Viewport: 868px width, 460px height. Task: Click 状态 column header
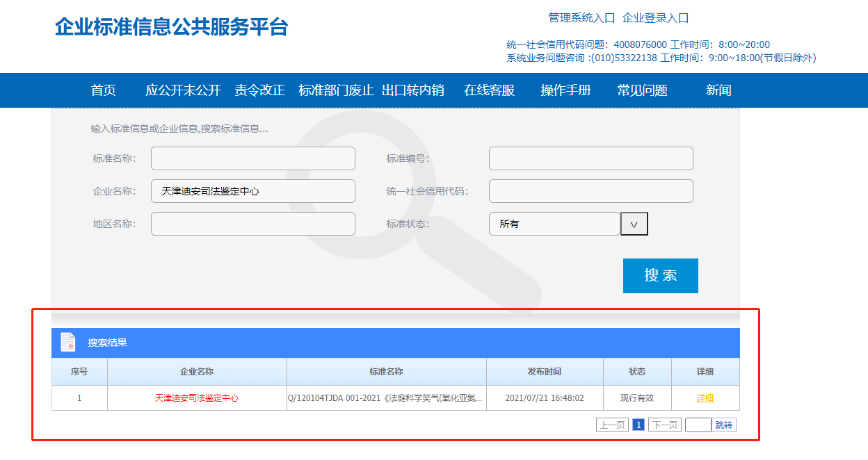click(637, 372)
